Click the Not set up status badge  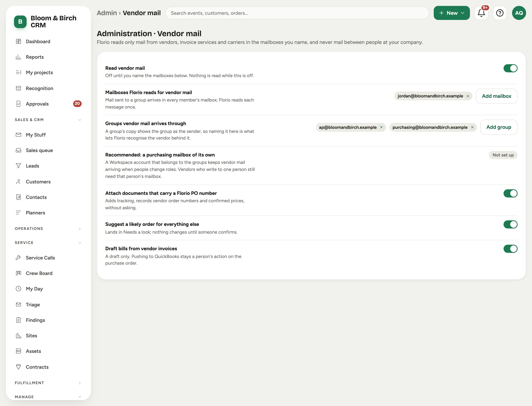coord(503,155)
